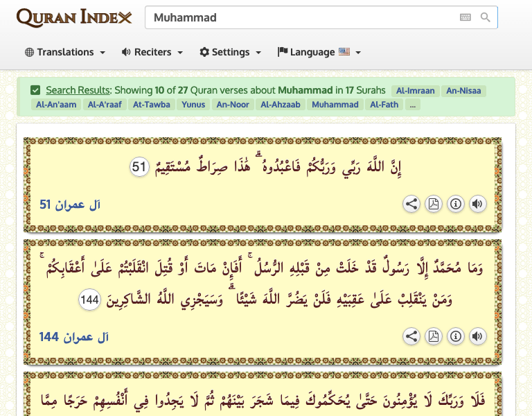This screenshot has width=532, height=416.
Task: Select the At-Tawba surah tag
Action: 149,105
